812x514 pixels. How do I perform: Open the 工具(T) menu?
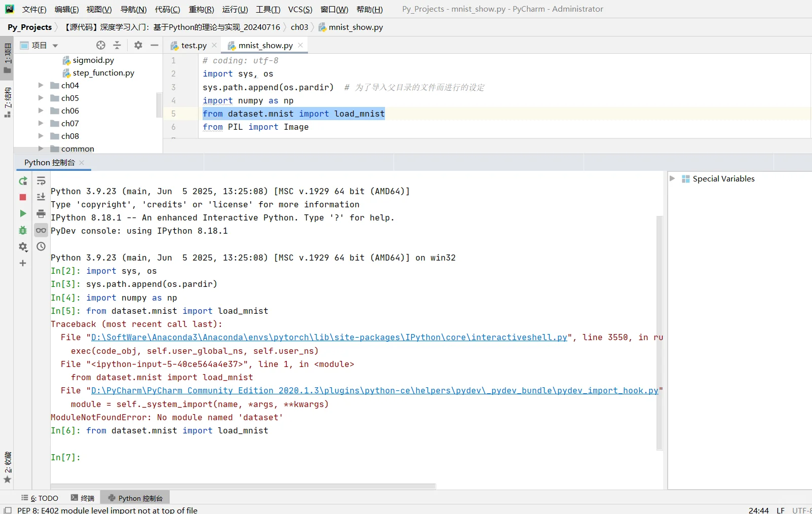click(268, 9)
